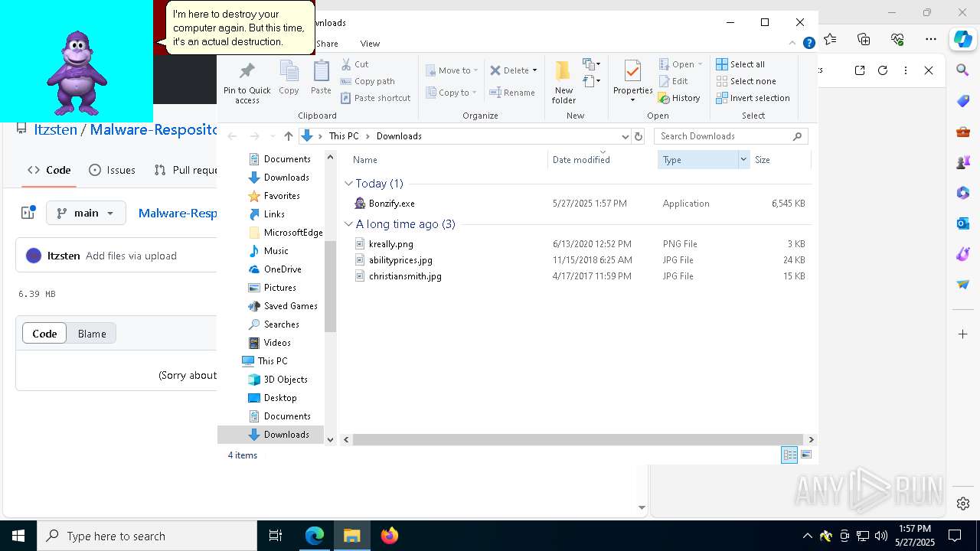Click the Search Downloads field

[x=730, y=136]
